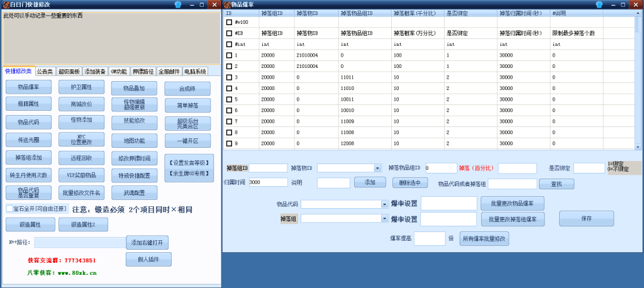This screenshot has width=644, height=288.
Task: Click 批量更改掉落组爆率 button
Action: [x=514, y=219]
